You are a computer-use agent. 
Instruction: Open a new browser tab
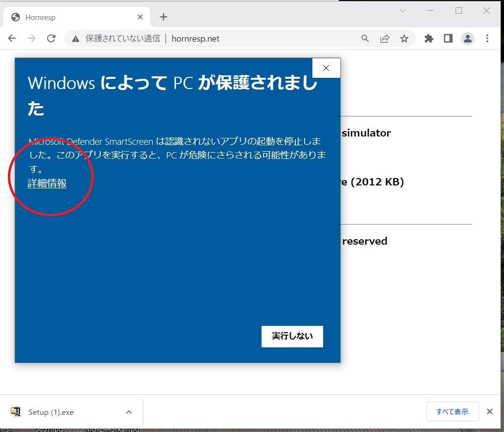[x=163, y=17]
